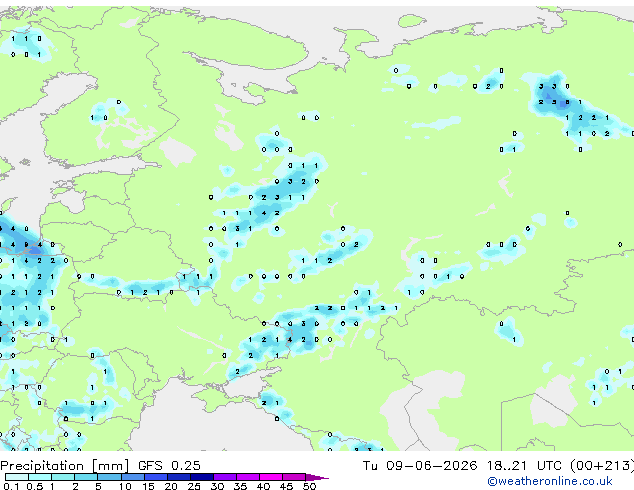Click the legend swatch between 0.5 and 1

pyautogui.click(x=40, y=477)
